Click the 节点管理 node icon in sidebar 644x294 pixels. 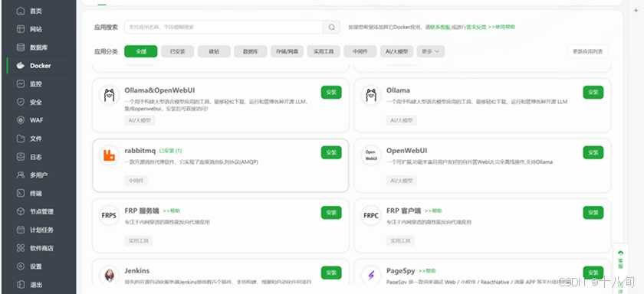[x=21, y=211]
